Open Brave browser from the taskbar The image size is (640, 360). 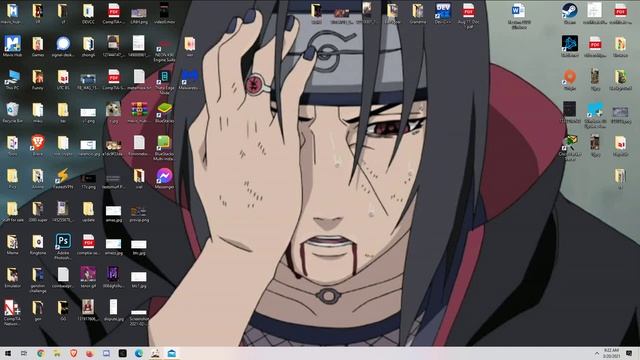(73, 353)
